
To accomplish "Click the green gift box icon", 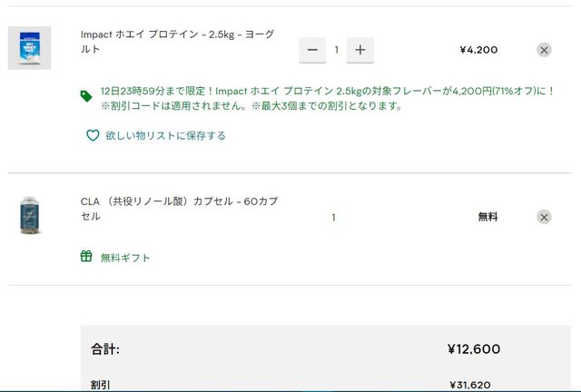I will tap(86, 257).
